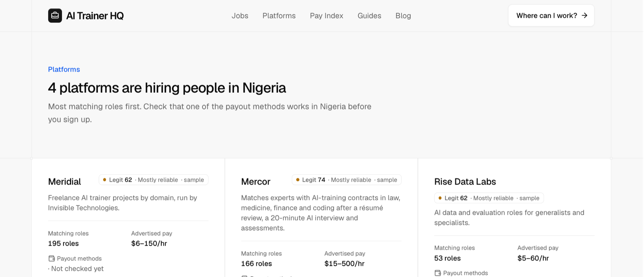Viewport: 644px width, 277px height.
Task: Click the AI Trainer HQ site title
Action: tap(95, 16)
